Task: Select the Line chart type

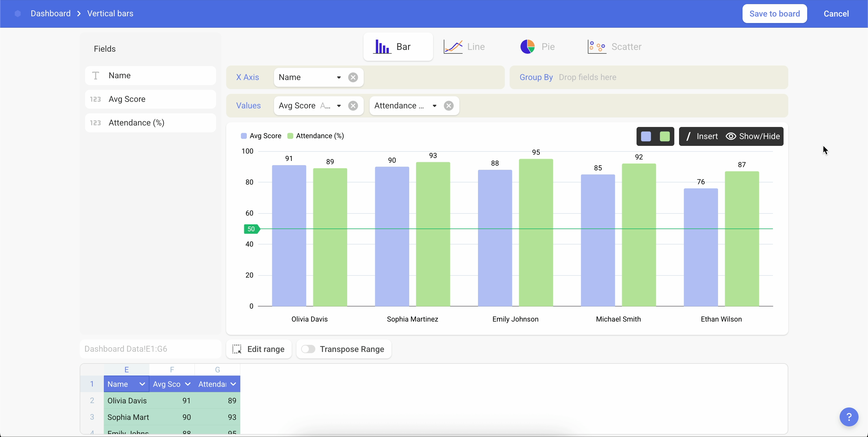Action: (x=464, y=46)
